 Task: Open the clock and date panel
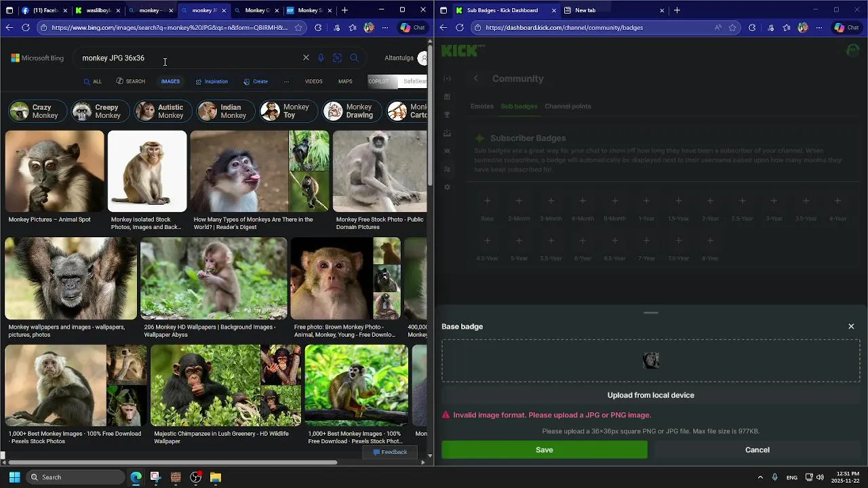point(845,477)
